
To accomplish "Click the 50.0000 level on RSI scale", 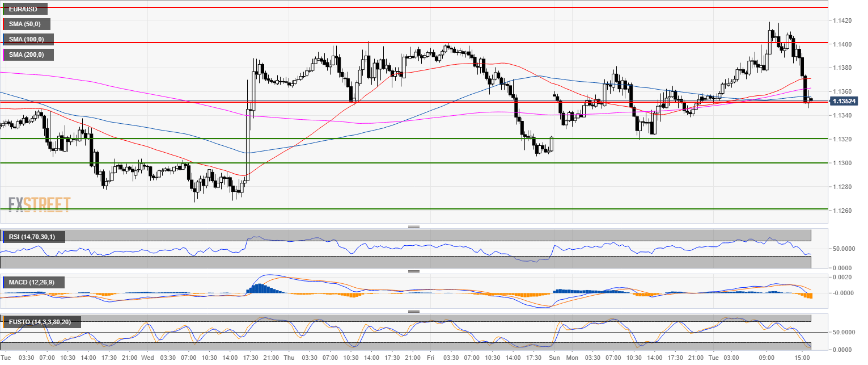I will [842, 249].
